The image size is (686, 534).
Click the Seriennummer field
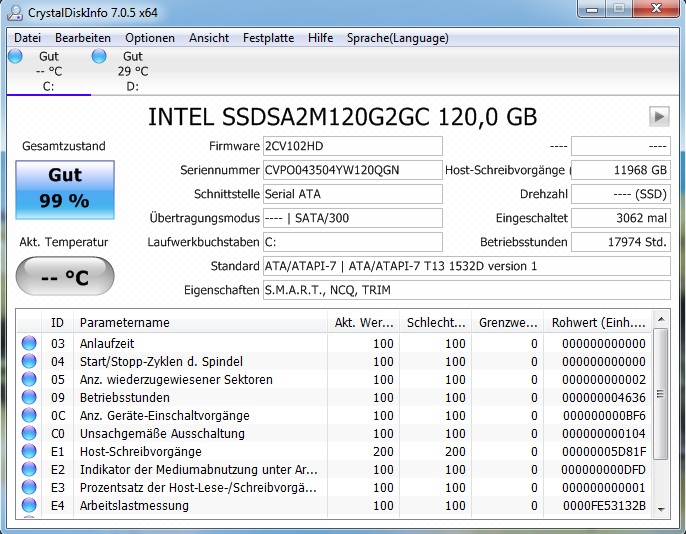pos(353,170)
